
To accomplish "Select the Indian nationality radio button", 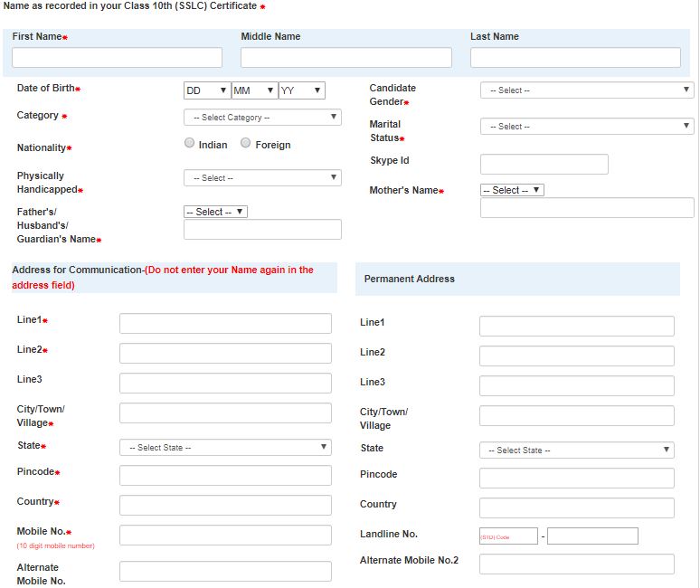I will click(189, 143).
